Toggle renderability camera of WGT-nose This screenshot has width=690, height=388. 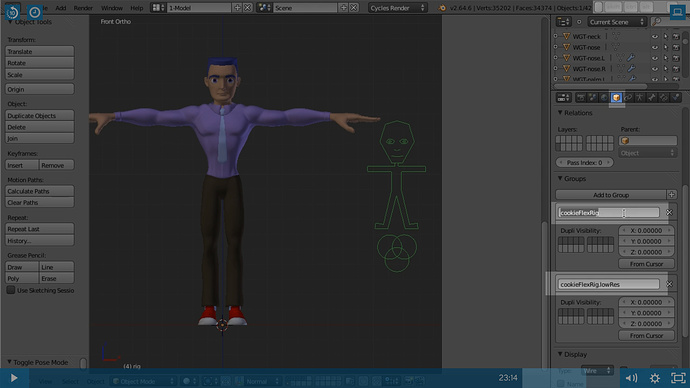676,47
